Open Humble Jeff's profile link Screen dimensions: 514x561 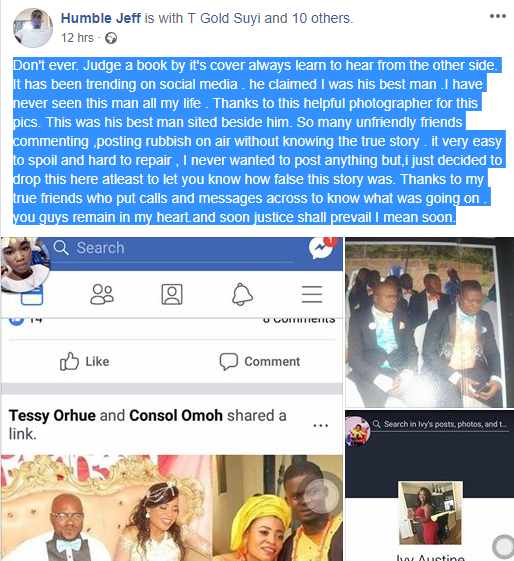(101, 18)
